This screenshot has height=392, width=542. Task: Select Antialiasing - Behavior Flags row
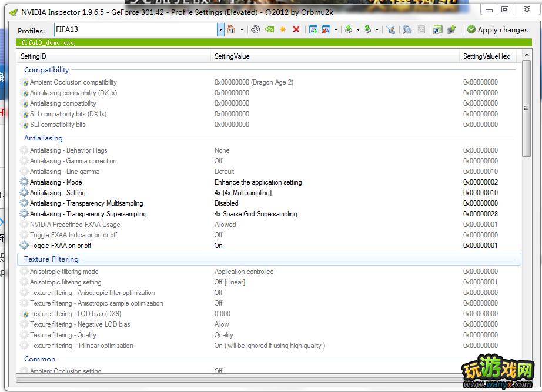click(269, 150)
